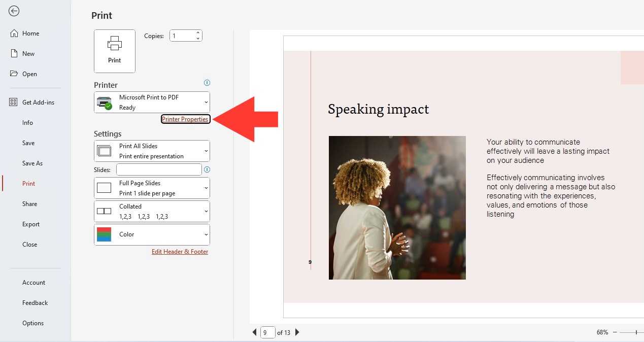Select Save in the sidebar
Image resolution: width=644 pixels, height=342 pixels.
(x=28, y=143)
